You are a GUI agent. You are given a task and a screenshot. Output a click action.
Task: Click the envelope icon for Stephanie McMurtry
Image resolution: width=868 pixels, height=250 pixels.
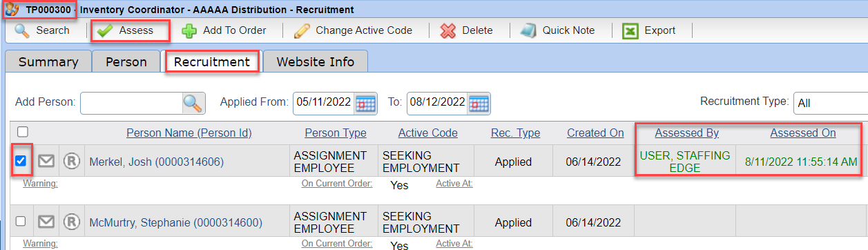click(x=46, y=222)
